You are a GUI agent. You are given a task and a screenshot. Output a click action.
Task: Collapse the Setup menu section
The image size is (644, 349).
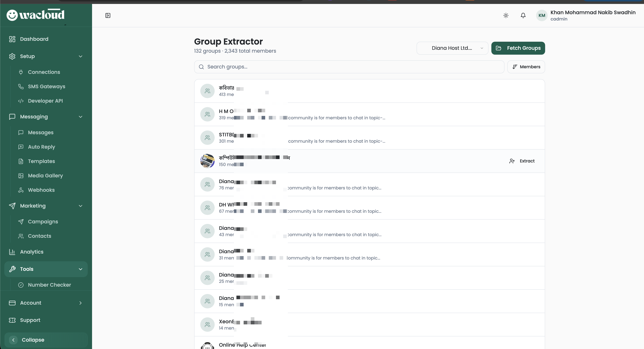[x=81, y=56]
